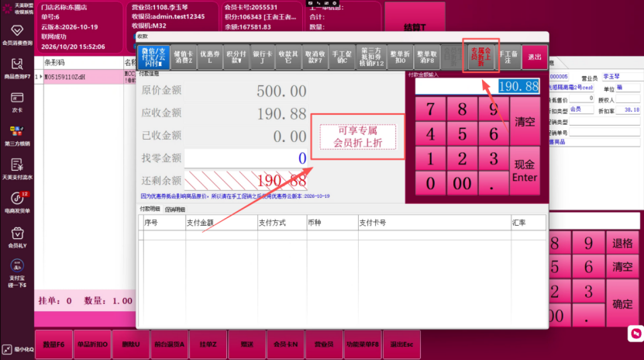
Task: Click 退出Esc bottom button
Action: point(401,344)
